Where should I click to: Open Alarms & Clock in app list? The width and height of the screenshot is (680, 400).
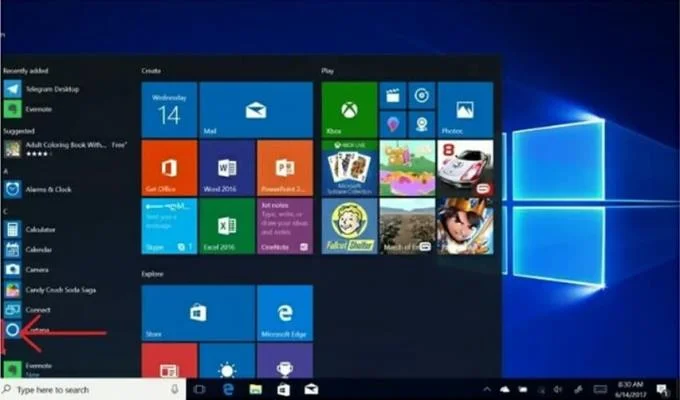(38, 189)
